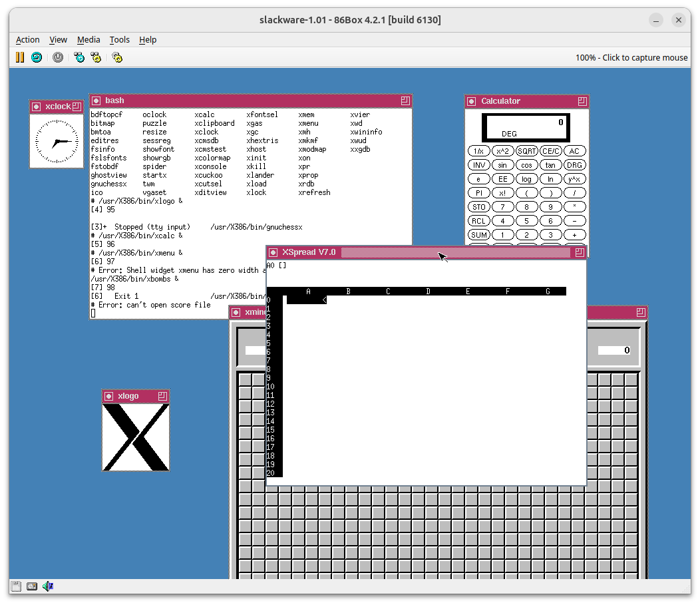Click the X logo image in xlogo
Screen dimensions: 700x605
click(x=136, y=437)
